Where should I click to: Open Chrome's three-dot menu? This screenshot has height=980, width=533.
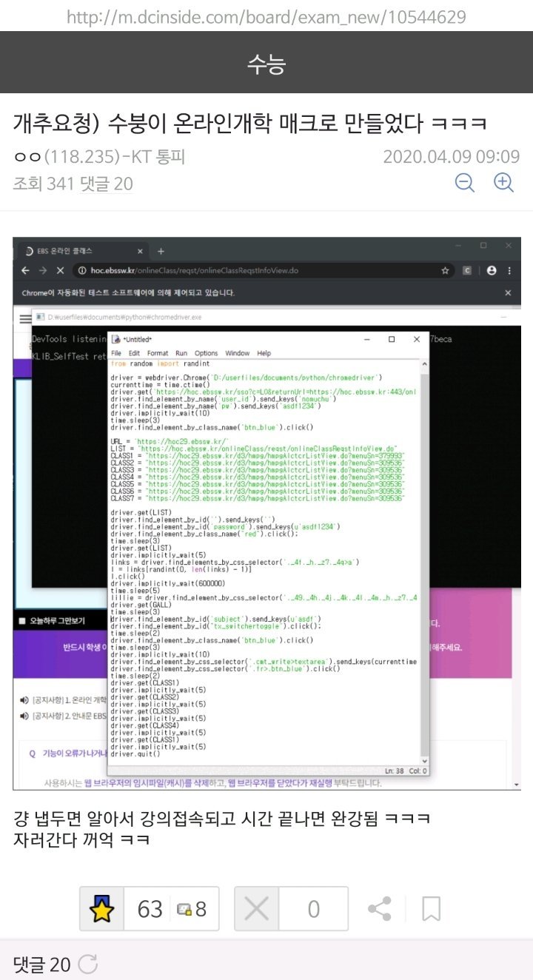coord(510,271)
